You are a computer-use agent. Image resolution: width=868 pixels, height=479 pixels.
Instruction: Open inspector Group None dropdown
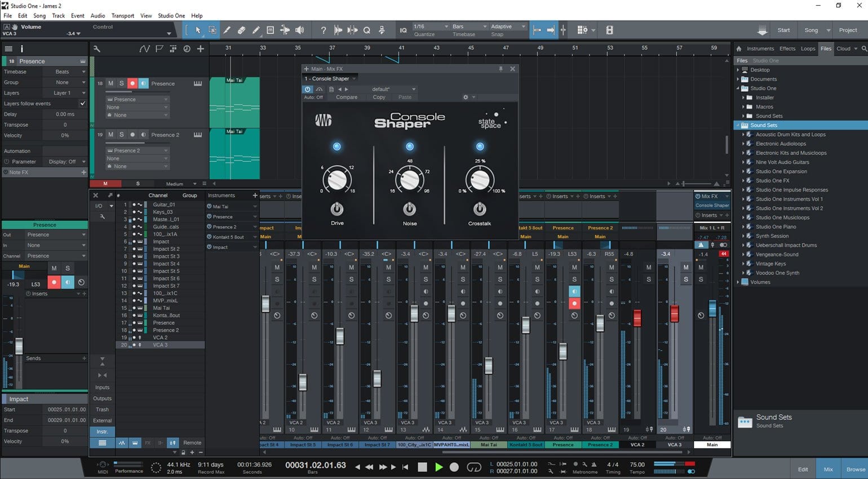65,82
